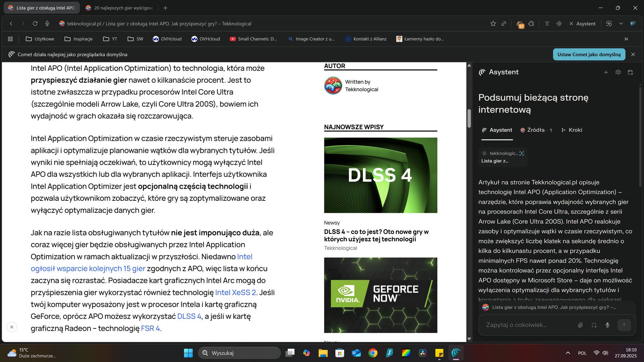Click the screenshot selection icon in assistant input
Image resolution: width=644 pixels, height=362 pixels.
click(594, 325)
